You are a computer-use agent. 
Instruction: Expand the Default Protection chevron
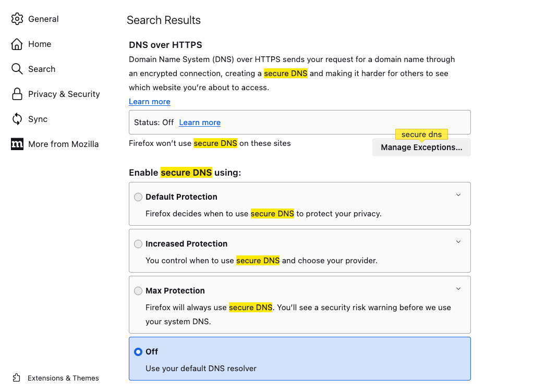point(458,195)
